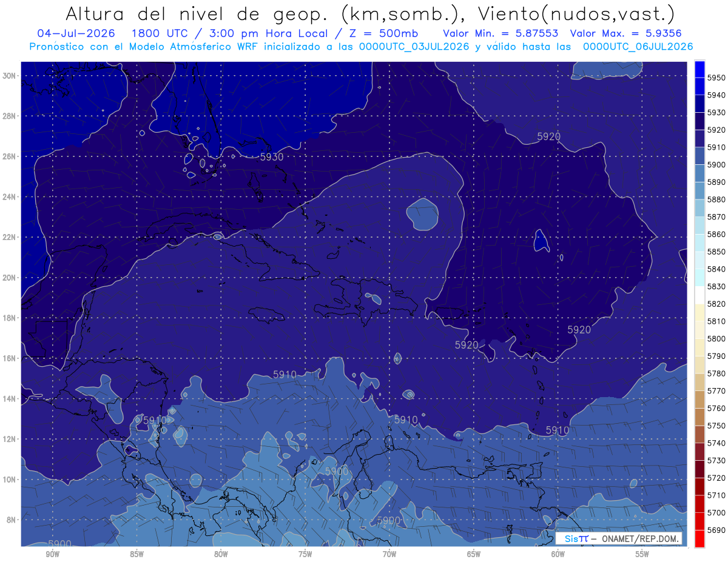Click the legend value 5870
This screenshot has width=728, height=562.
click(x=716, y=217)
